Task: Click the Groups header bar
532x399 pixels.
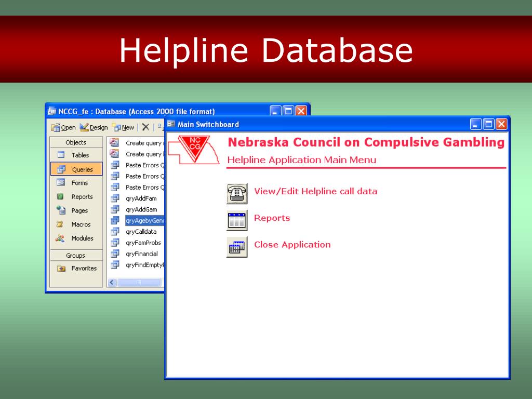Action: [76, 255]
